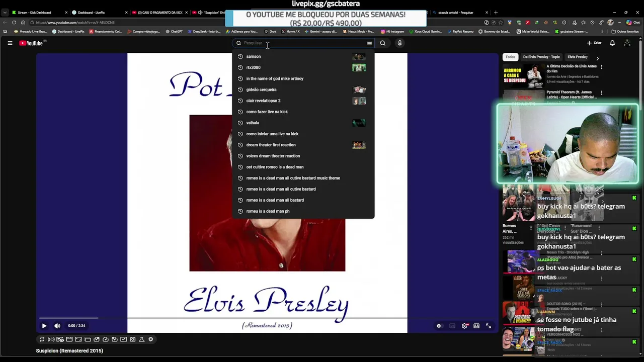
Task: Open options for 'Pyramid Theorem' video
Action: tap(602, 93)
